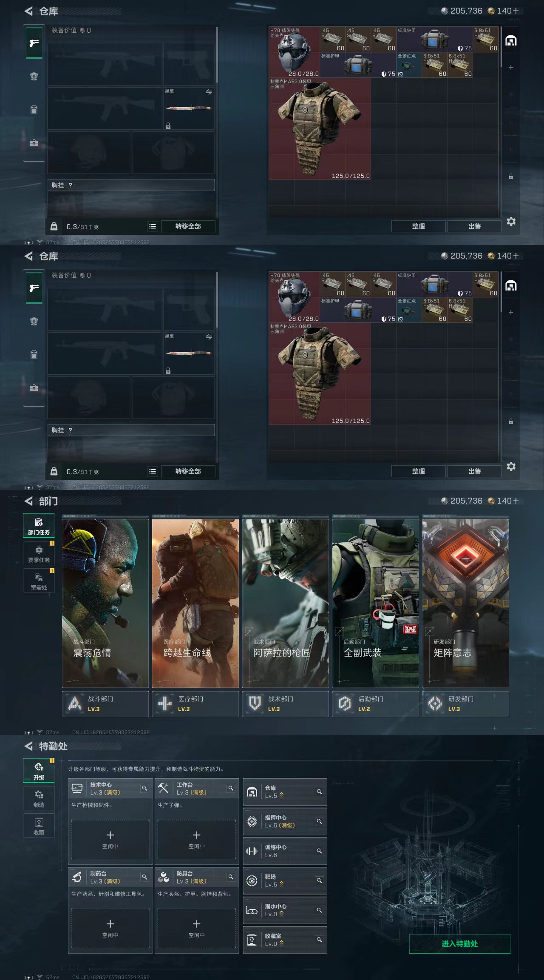Viewport: 544px width, 980px height.
Task: Open briefcase tab icon in top 仓库 screen
Action: [34, 143]
